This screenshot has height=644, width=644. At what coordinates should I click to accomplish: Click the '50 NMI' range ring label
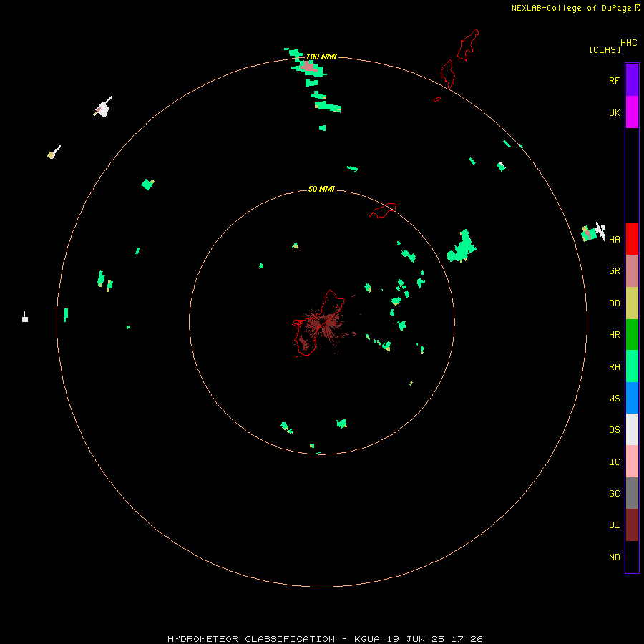[x=321, y=189]
